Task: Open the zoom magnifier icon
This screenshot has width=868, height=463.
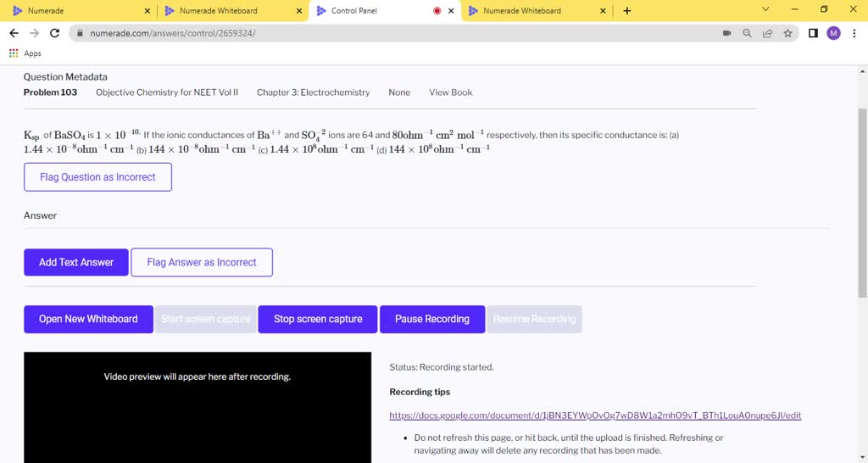Action: [747, 33]
